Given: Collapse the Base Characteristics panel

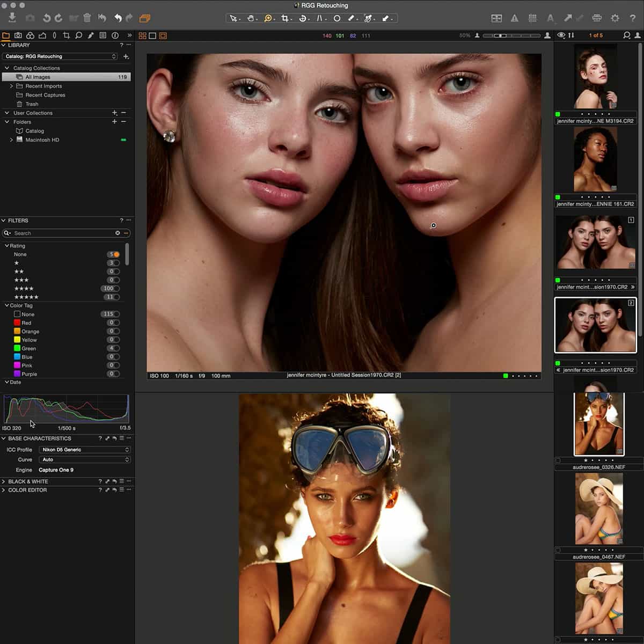Looking at the screenshot, I should coord(4,438).
